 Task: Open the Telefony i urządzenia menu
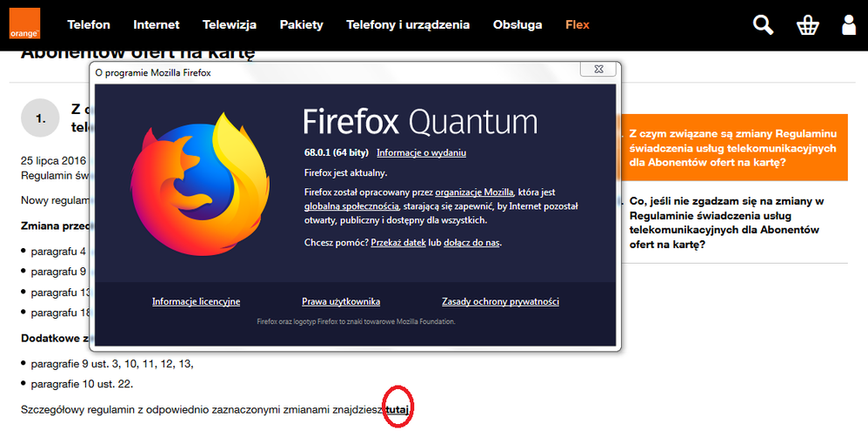coord(408,25)
